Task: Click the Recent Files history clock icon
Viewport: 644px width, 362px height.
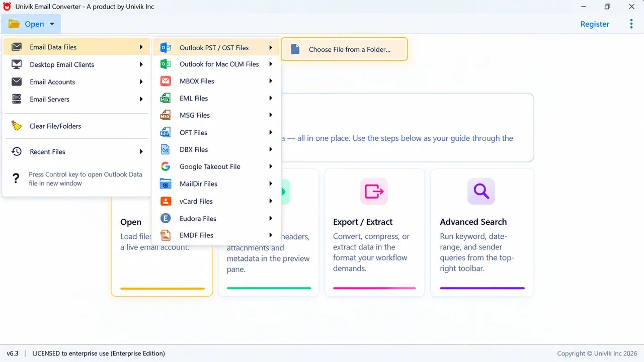Action: pos(17,151)
